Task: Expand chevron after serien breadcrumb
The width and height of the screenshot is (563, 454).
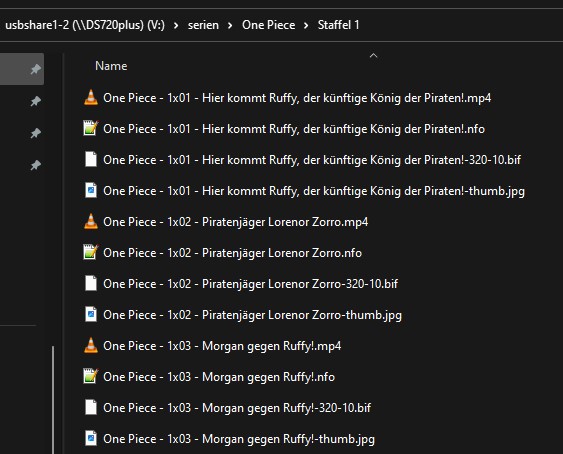Action: pyautogui.click(x=230, y=26)
